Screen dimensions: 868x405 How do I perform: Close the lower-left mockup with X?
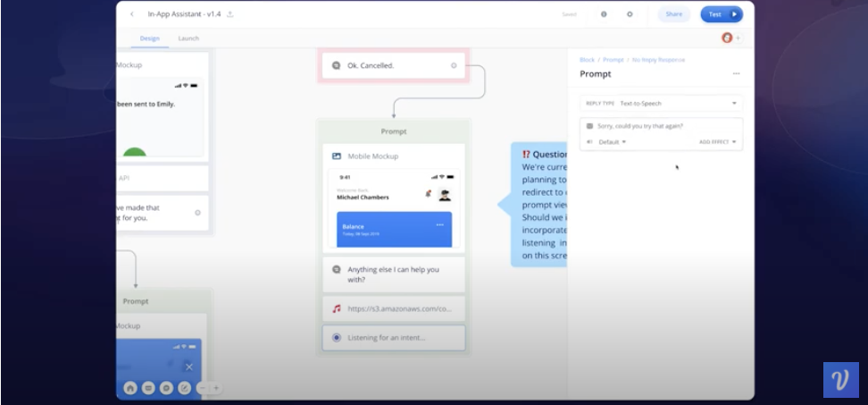point(188,367)
